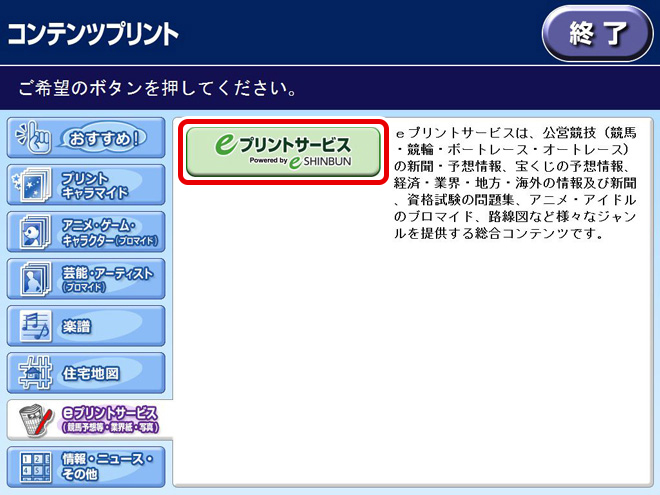The height and width of the screenshot is (495, 660).
Task: Click the music notes score icon
Action: (36, 326)
